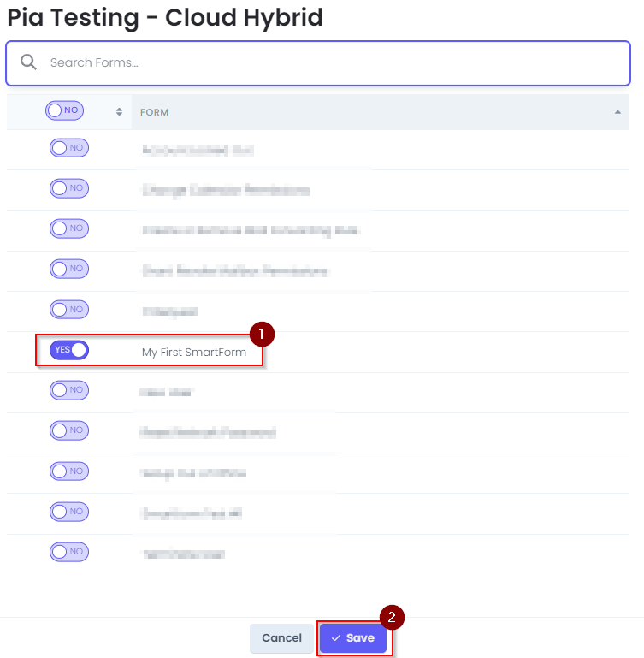644x658 pixels.
Task: Focus the Search Forms input field
Action: click(x=318, y=63)
